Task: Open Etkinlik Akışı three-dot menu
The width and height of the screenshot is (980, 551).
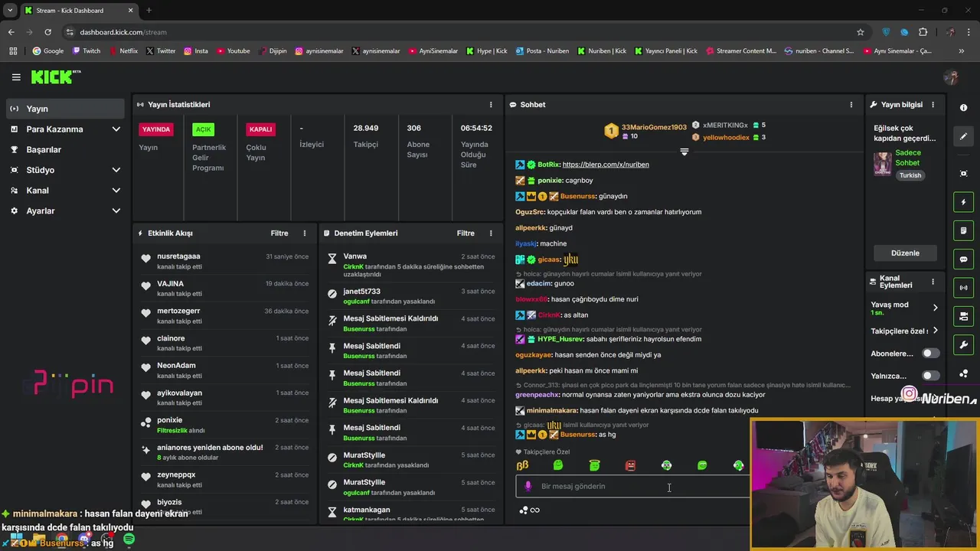Action: (x=305, y=233)
